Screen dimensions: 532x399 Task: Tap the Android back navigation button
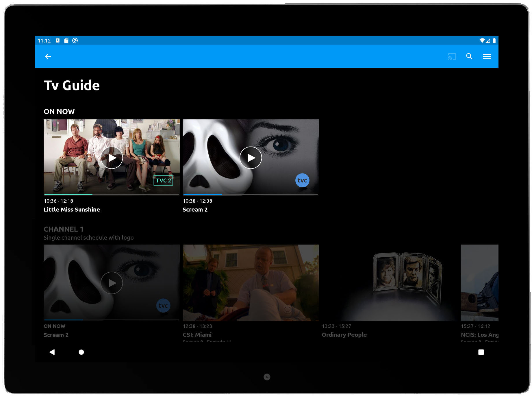click(x=52, y=352)
